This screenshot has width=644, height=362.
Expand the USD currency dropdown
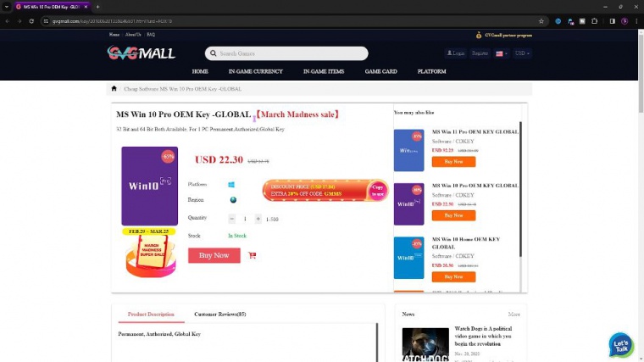click(x=522, y=53)
